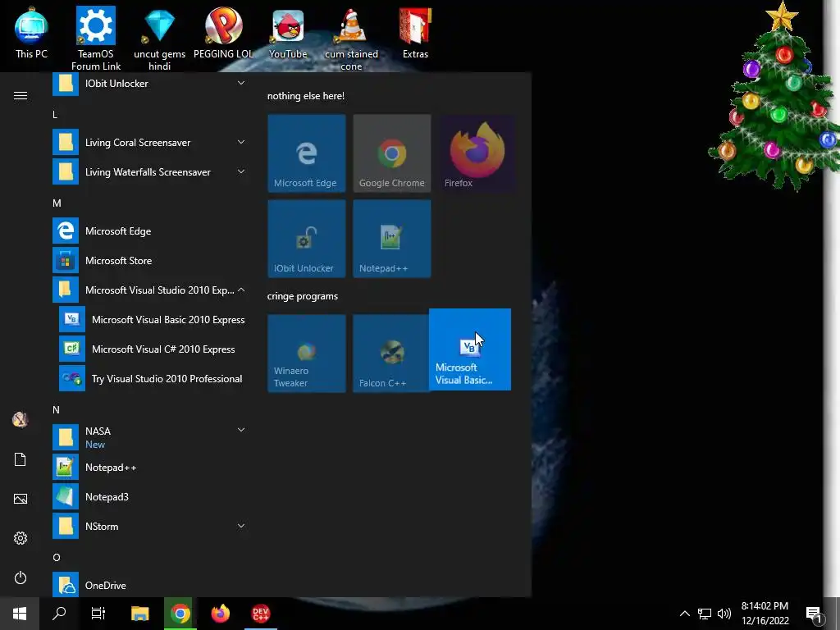Open the Extras desktop icon

click(x=415, y=33)
